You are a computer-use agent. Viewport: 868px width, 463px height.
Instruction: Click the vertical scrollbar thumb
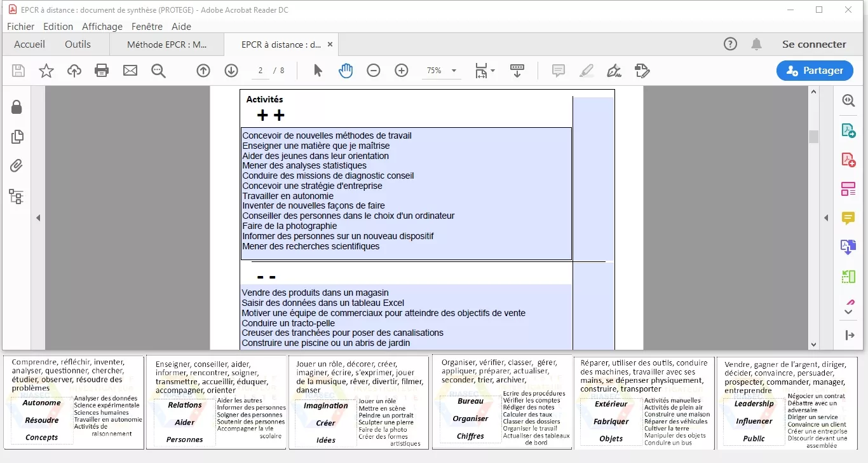click(813, 137)
